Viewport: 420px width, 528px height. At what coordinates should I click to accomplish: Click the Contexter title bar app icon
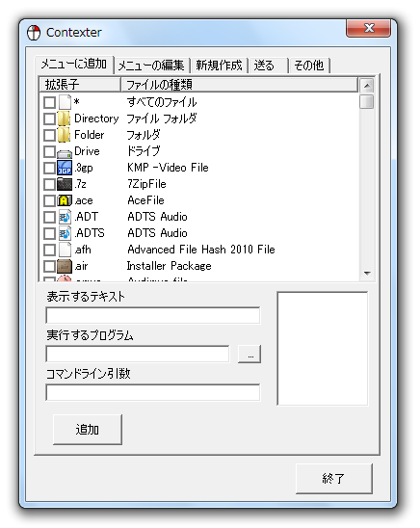(34, 33)
